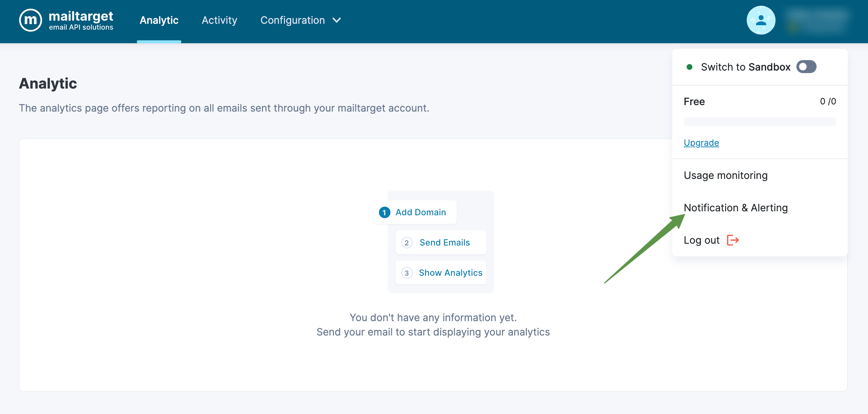
Task: Click the green status dot indicator
Action: point(690,67)
